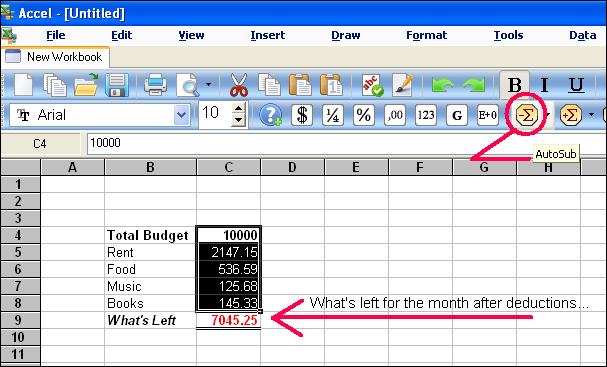Select the Total Budget cell
The image size is (607, 367).
pos(150,235)
